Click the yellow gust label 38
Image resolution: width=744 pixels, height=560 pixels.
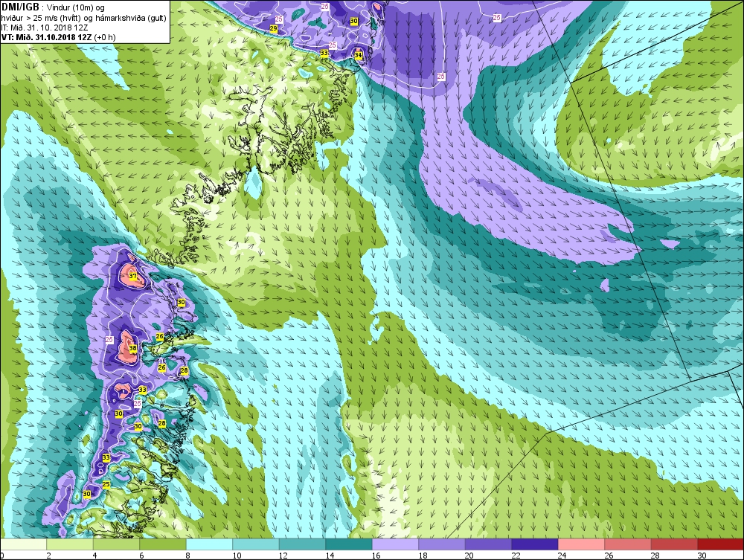point(133,348)
